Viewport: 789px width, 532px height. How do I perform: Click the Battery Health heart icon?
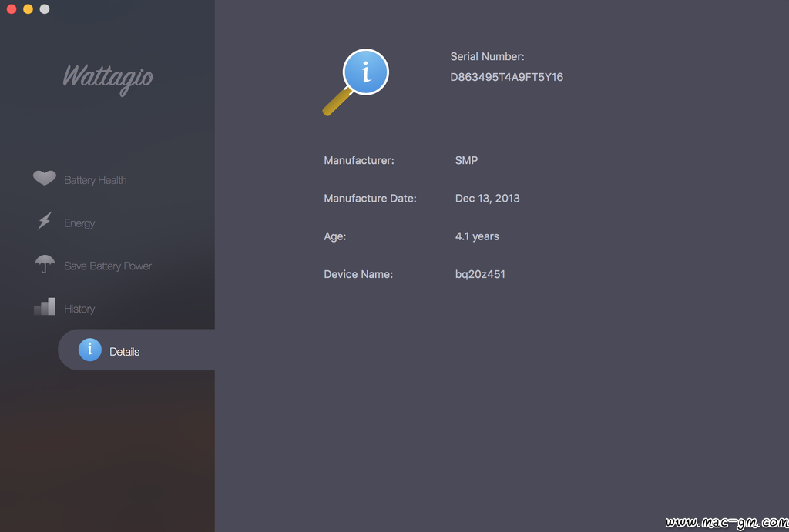click(x=44, y=178)
